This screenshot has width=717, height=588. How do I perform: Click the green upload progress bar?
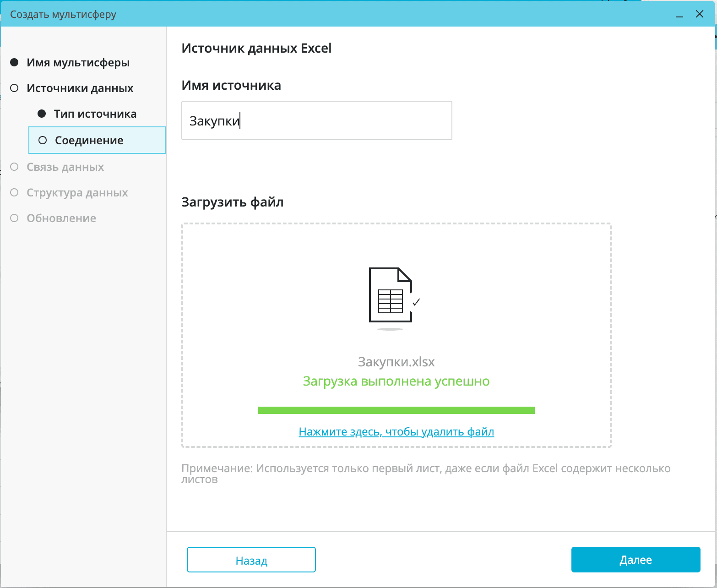click(396, 410)
